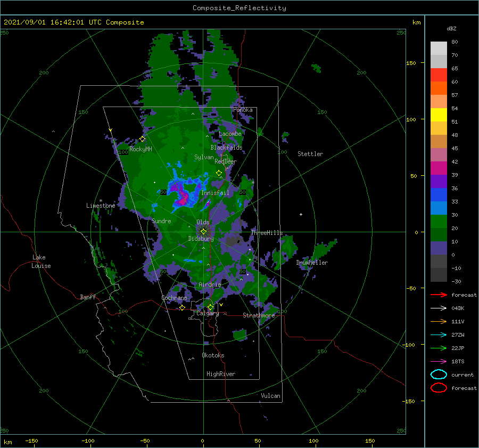479x448 pixels.
Task: Click the RedDeer city label
Action: pyautogui.click(x=226, y=161)
